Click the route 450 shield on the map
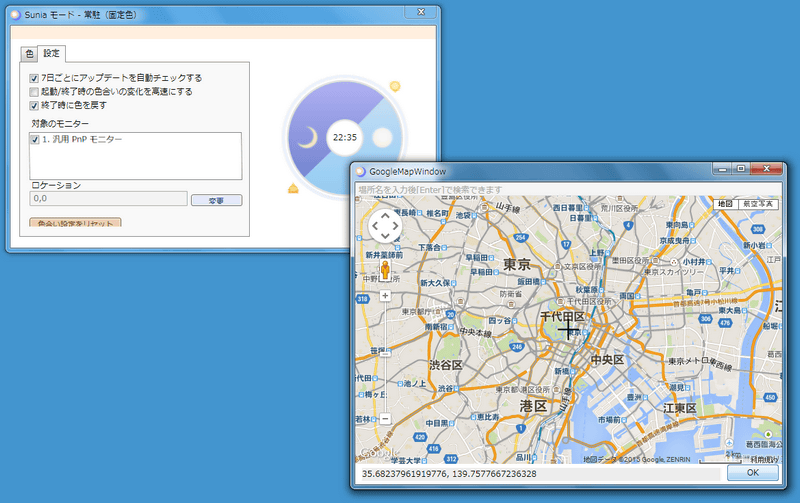This screenshot has width=800, height=503. tap(770, 397)
